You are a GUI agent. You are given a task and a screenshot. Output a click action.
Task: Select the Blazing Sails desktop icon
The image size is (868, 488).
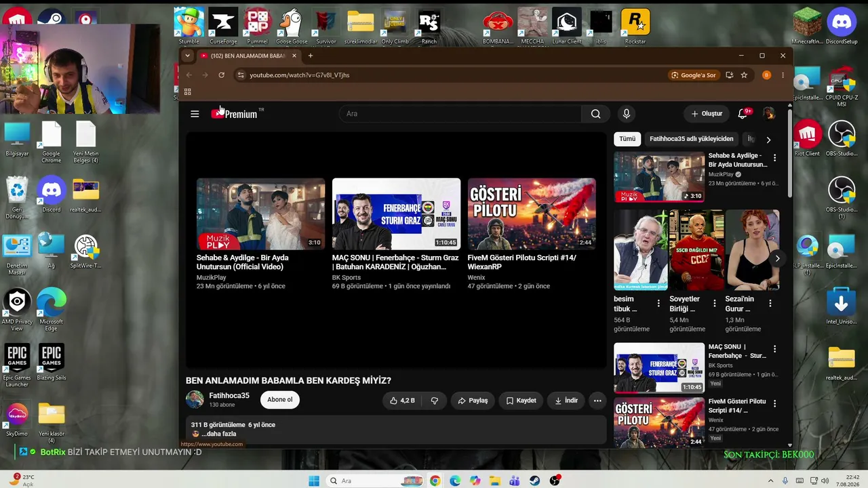(x=52, y=362)
